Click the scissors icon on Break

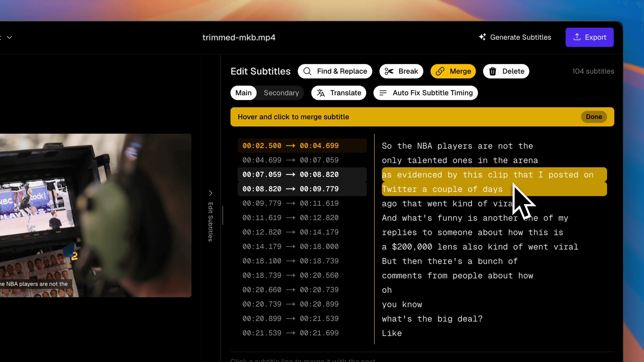(389, 71)
